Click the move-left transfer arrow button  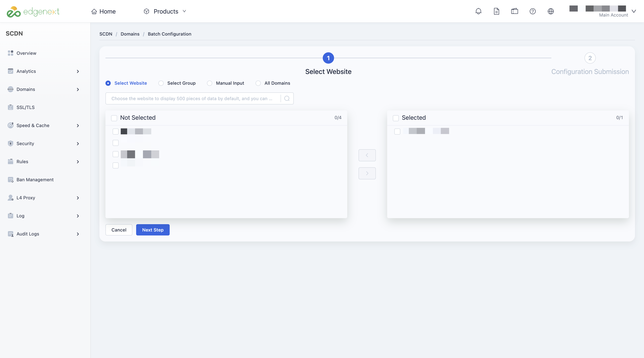(367, 155)
